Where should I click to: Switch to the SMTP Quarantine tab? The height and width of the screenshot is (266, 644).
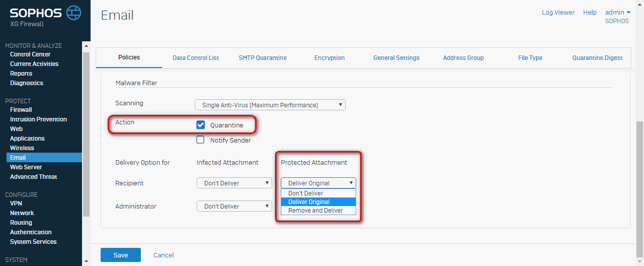point(263,58)
